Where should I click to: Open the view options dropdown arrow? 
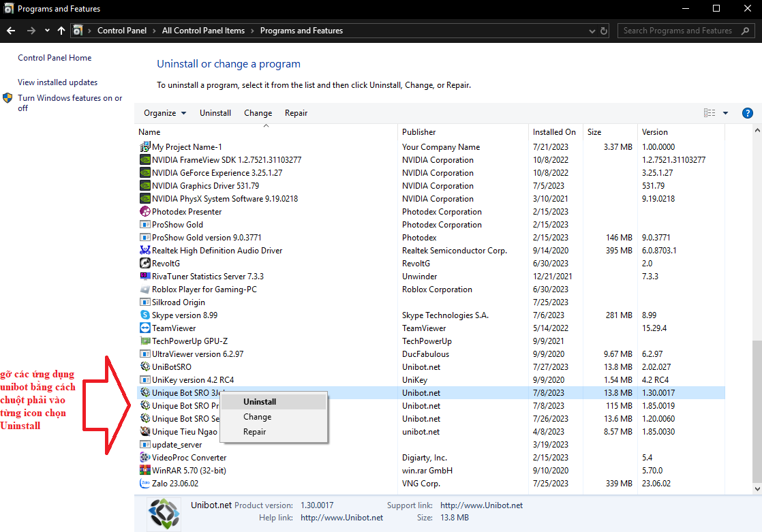[x=726, y=113]
